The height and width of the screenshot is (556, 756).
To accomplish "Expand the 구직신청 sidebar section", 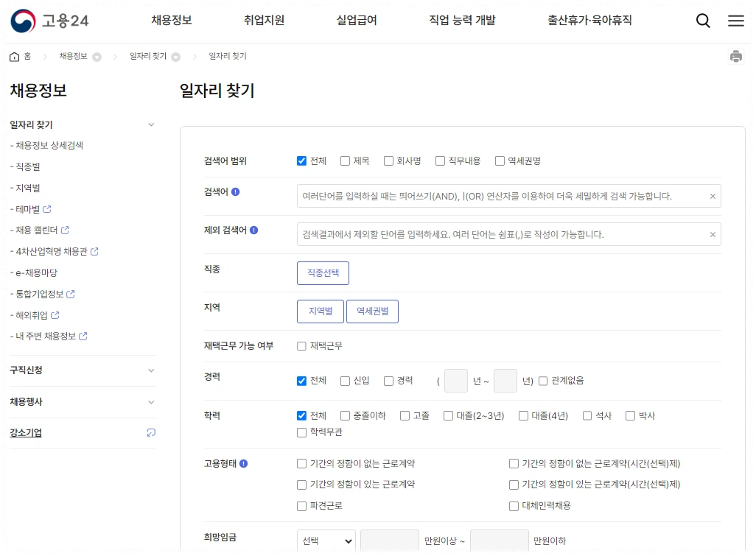I will (81, 371).
